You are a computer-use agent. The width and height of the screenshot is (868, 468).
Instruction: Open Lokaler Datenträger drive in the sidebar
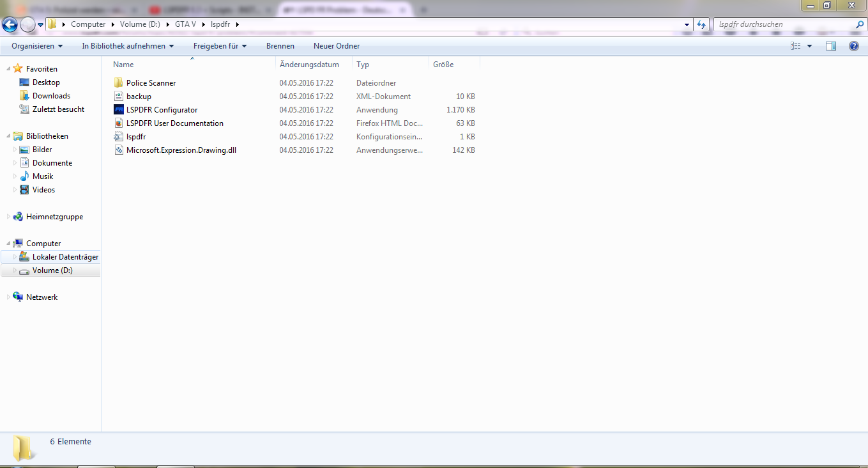click(65, 257)
